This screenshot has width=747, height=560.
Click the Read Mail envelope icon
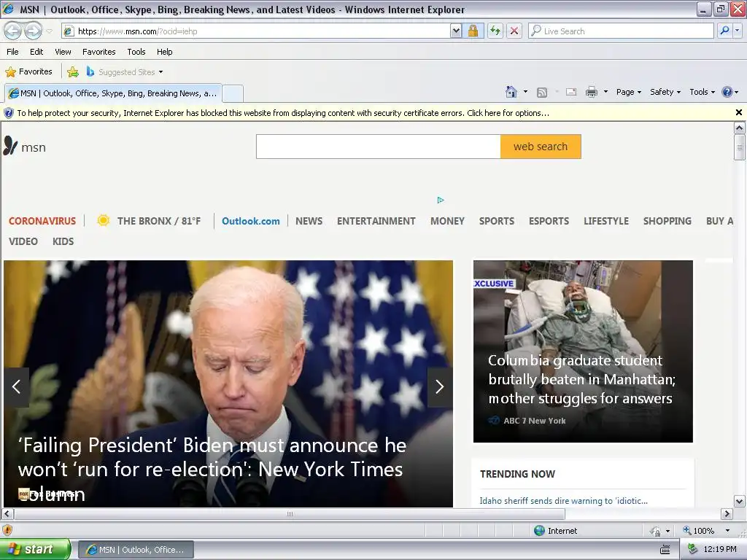(571, 92)
